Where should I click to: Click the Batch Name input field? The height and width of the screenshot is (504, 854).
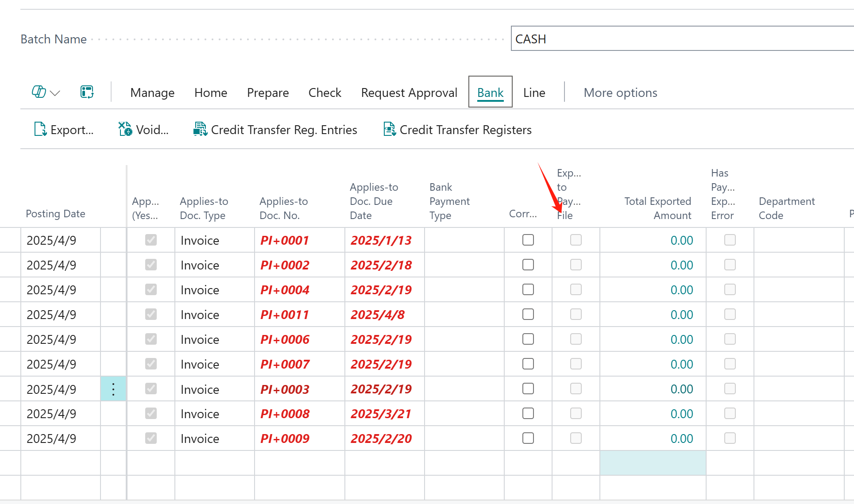[682, 39]
